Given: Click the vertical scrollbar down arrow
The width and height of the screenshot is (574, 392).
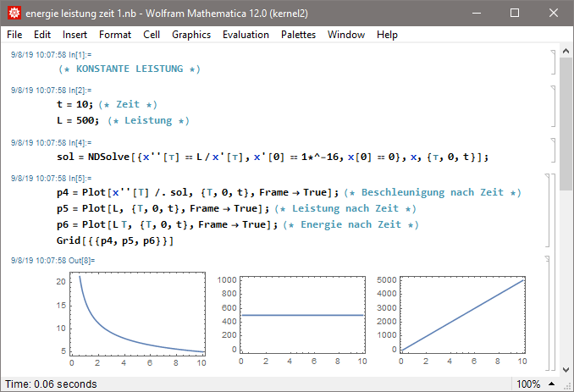Looking at the screenshot, I should 566,368.
